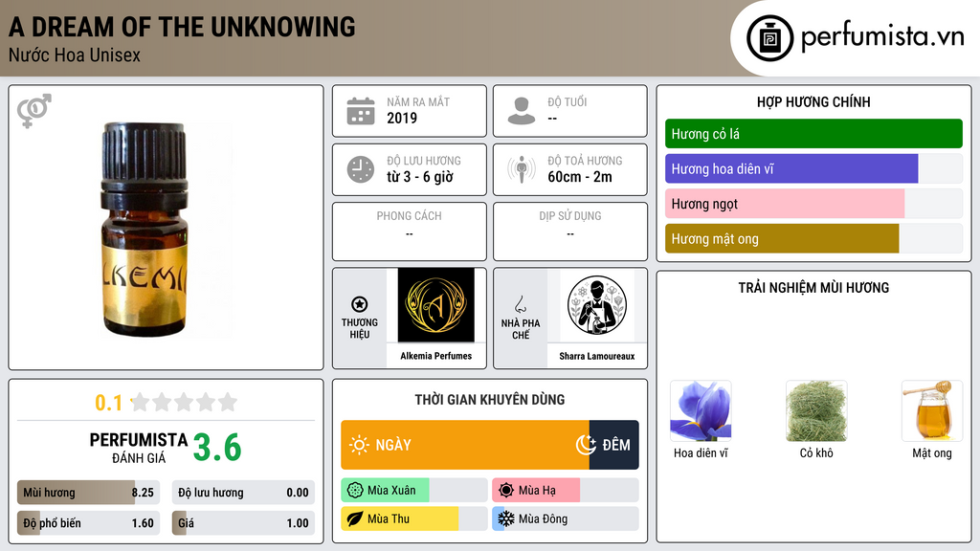The height and width of the screenshot is (551, 980).
Task: Click the unisex gender symbol icon
Action: 33,111
